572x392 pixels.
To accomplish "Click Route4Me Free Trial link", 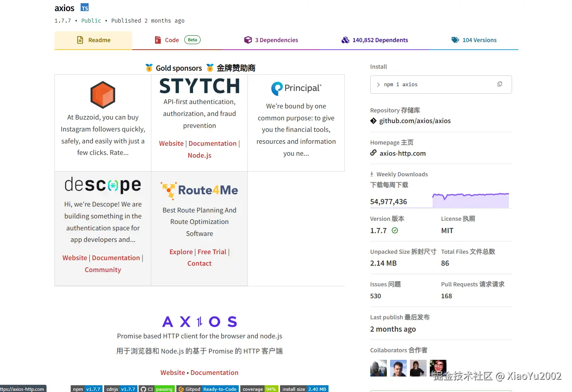I will (x=212, y=252).
